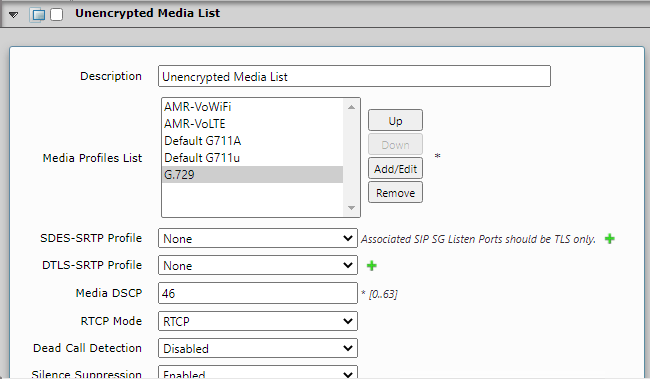Select AMR-VoWiFi in the Media Profiles List
Image resolution: width=650 pixels, height=379 pixels.
pos(253,107)
